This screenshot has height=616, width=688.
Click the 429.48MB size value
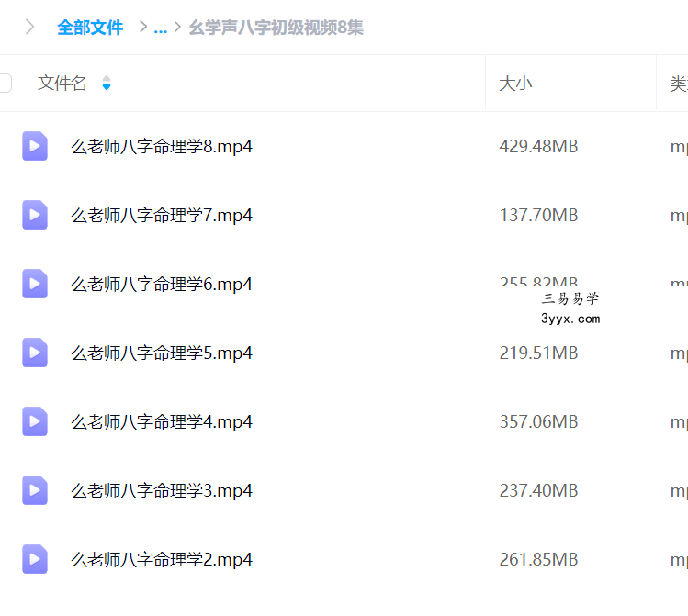click(x=538, y=147)
